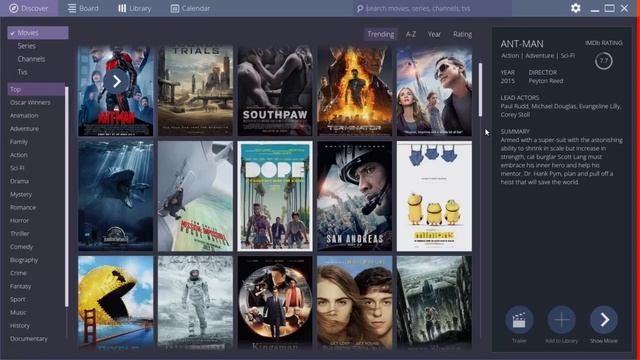Filter by Crime genre
The image size is (640, 360).
coord(18,273)
